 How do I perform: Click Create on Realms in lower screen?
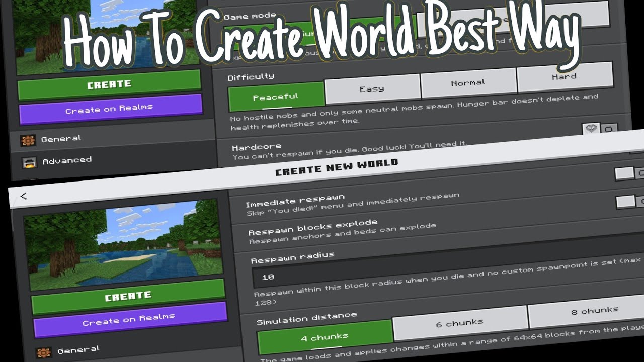(x=130, y=320)
